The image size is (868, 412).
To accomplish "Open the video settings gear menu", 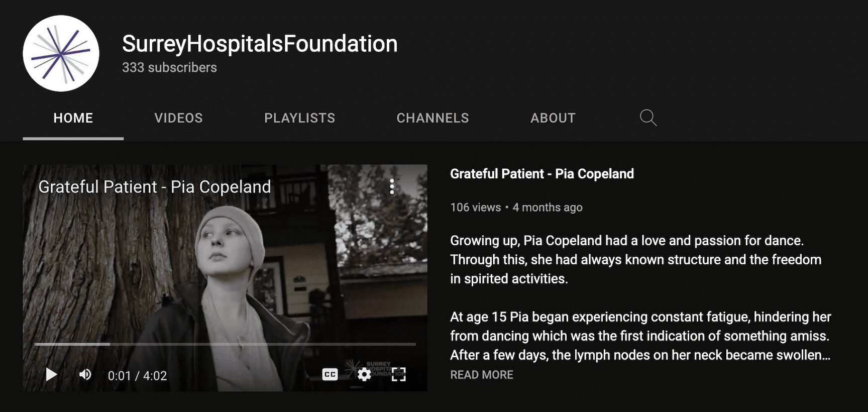I will pos(364,375).
